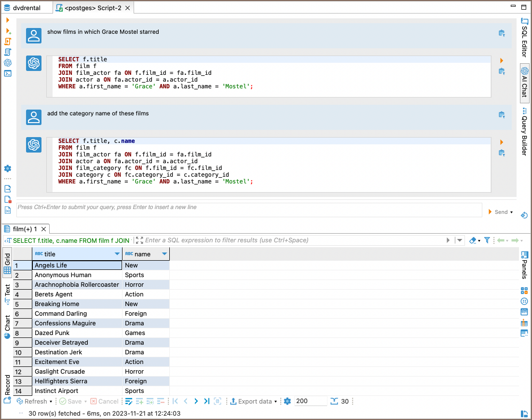Open the Send button dropdown arrow

click(x=512, y=212)
